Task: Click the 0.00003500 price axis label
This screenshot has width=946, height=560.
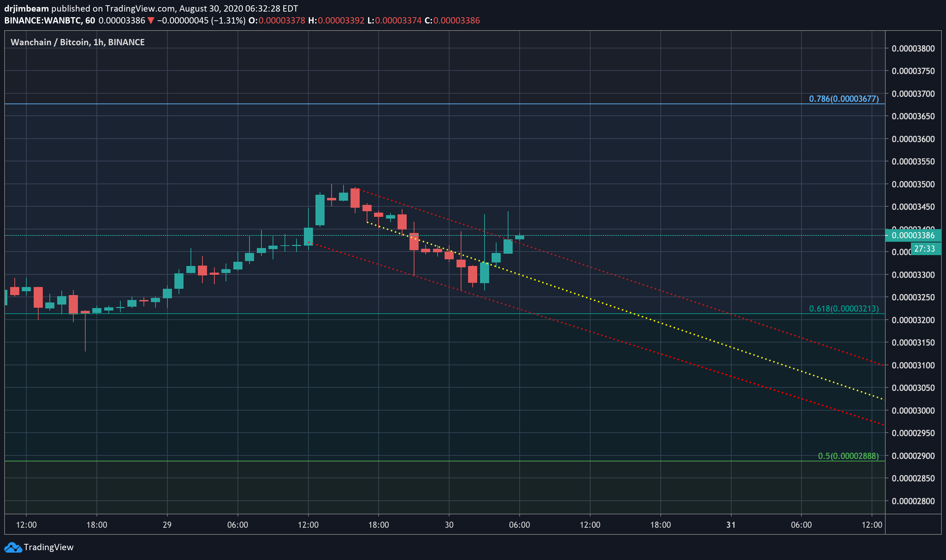Action: (913, 184)
